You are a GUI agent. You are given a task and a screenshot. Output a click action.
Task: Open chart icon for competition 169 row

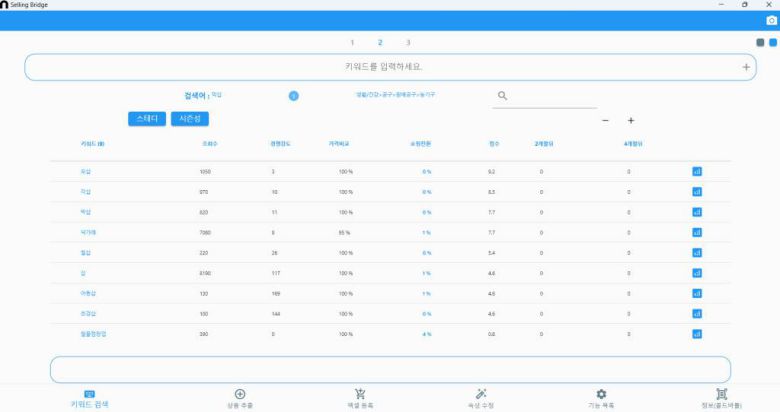pyautogui.click(x=697, y=294)
